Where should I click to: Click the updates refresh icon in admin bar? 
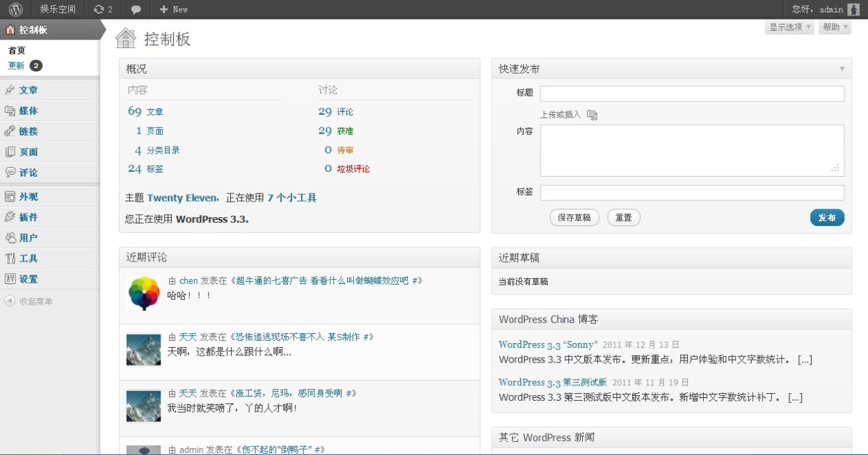99,9
